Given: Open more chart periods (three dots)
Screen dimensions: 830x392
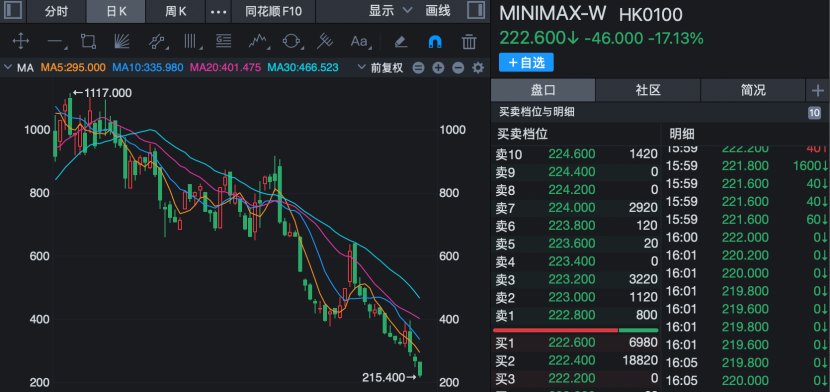Looking at the screenshot, I should (x=219, y=12).
